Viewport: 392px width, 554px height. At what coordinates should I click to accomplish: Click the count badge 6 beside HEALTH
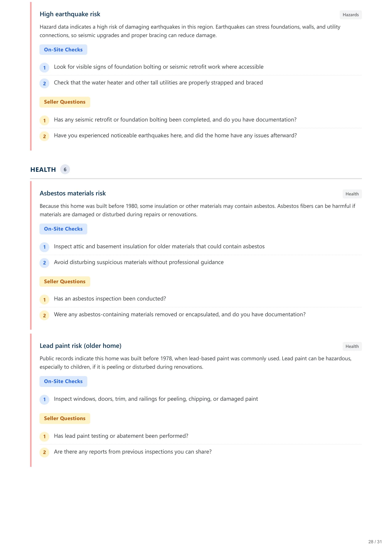tap(65, 169)
